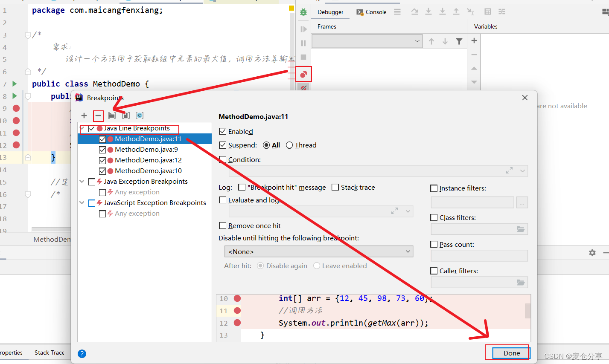Click Remove breakpoint minus icon in dialog
Image resolution: width=609 pixels, height=364 pixels.
pyautogui.click(x=98, y=116)
